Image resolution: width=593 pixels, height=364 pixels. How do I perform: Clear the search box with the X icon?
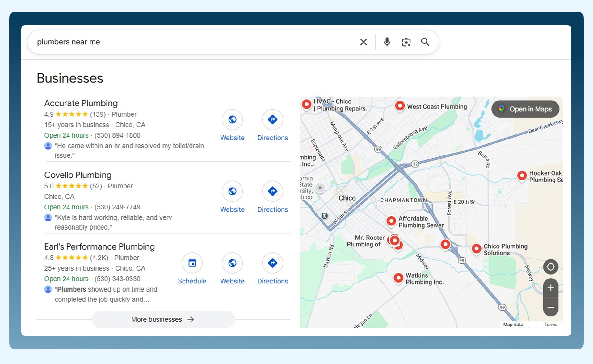coord(364,42)
